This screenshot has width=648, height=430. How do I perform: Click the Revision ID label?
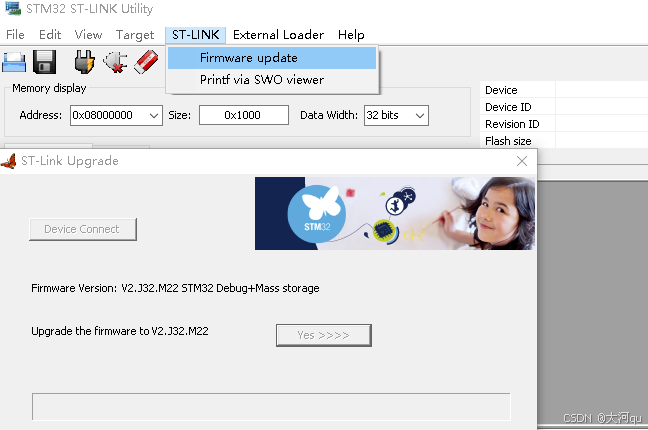(x=512, y=124)
